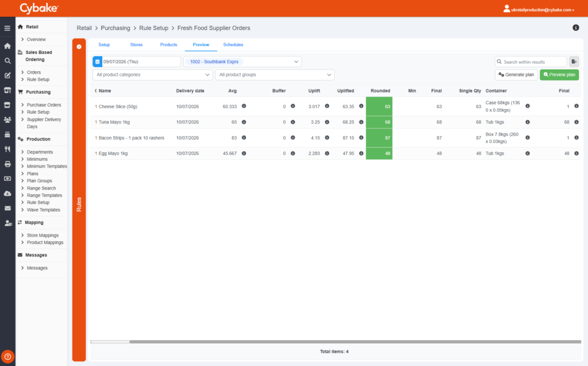588x366 pixels.
Task: Click the people group icon in the dark sidebar
Action: pos(7,120)
